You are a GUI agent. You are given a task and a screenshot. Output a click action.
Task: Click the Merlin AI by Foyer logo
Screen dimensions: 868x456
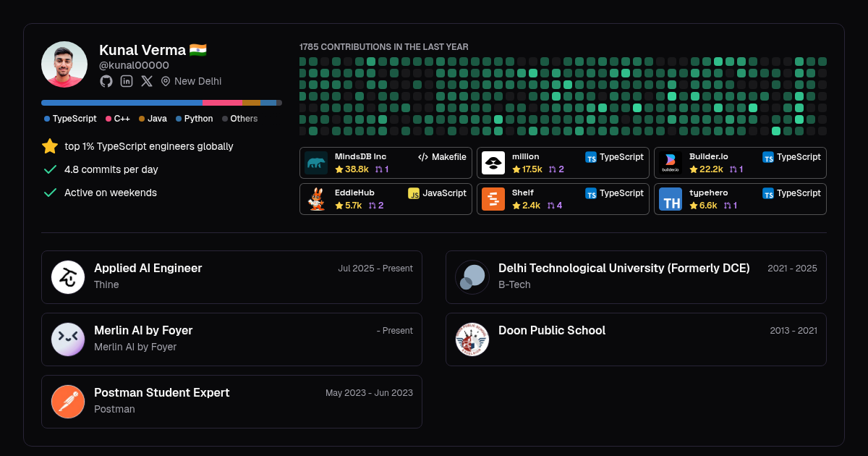tap(68, 339)
